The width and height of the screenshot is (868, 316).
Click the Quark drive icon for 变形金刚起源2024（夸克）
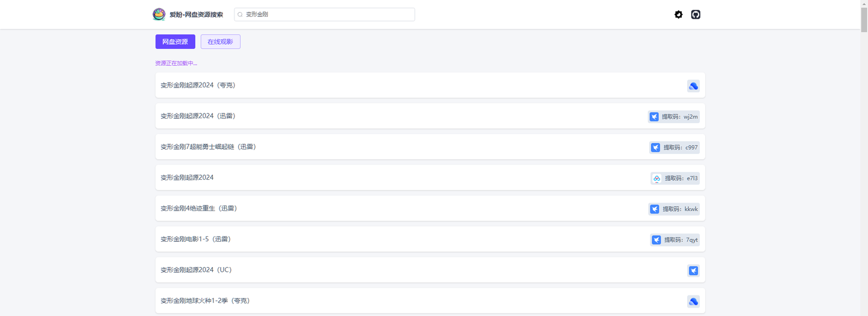(693, 86)
